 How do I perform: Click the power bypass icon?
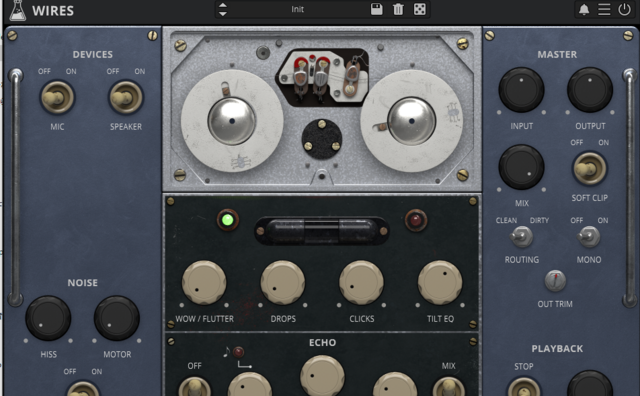pyautogui.click(x=624, y=9)
